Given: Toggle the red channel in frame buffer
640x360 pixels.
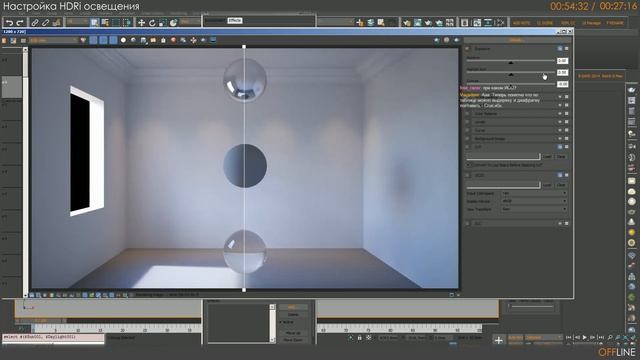Looking at the screenshot, I should [x=93, y=40].
